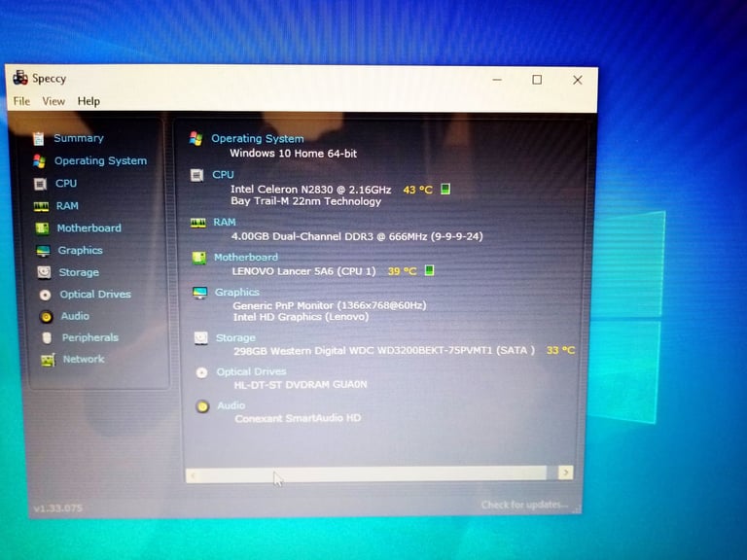Image resolution: width=747 pixels, height=560 pixels.
Task: Click 'Intel Celeron N2830 @ 2.16GHz' text
Action: (x=311, y=189)
